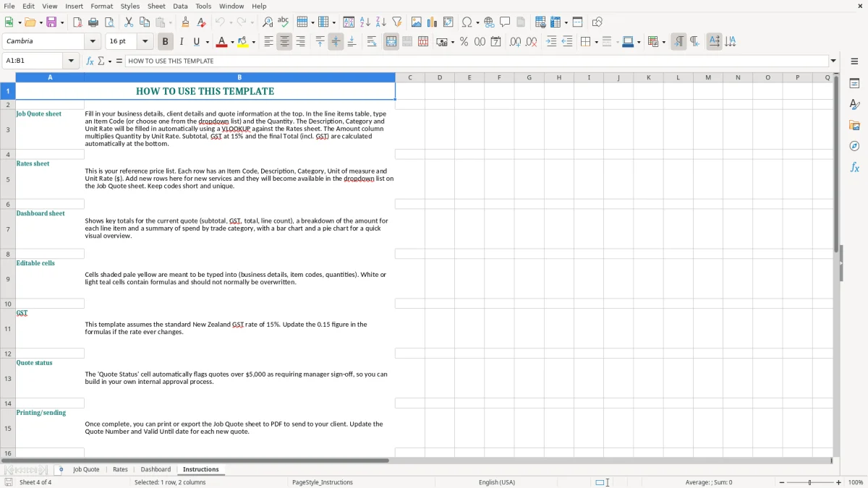The height and width of the screenshot is (488, 868).
Task: Insert a chart
Action: click(433, 22)
